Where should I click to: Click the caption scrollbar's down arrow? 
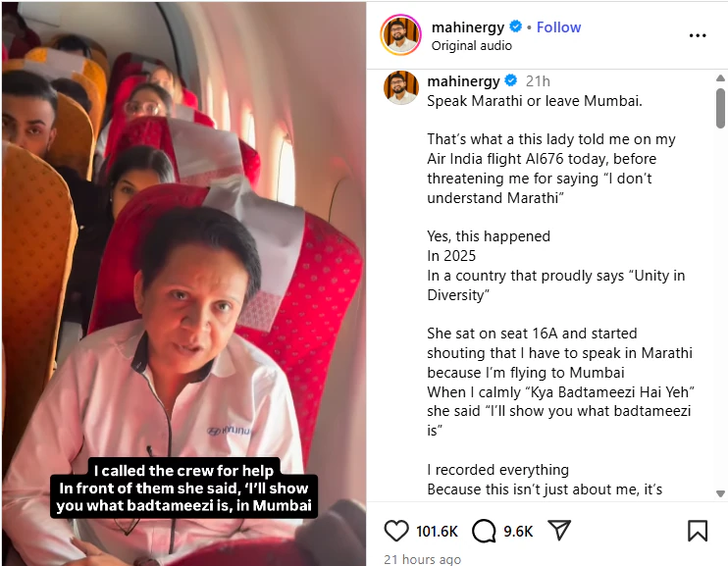pyautogui.click(x=720, y=493)
